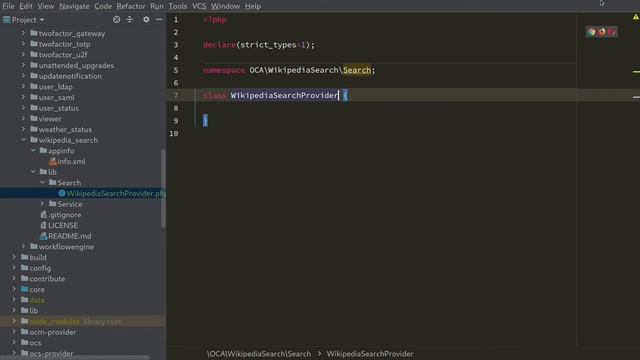640x360 pixels.
Task: Open the Code menu
Action: [103, 6]
